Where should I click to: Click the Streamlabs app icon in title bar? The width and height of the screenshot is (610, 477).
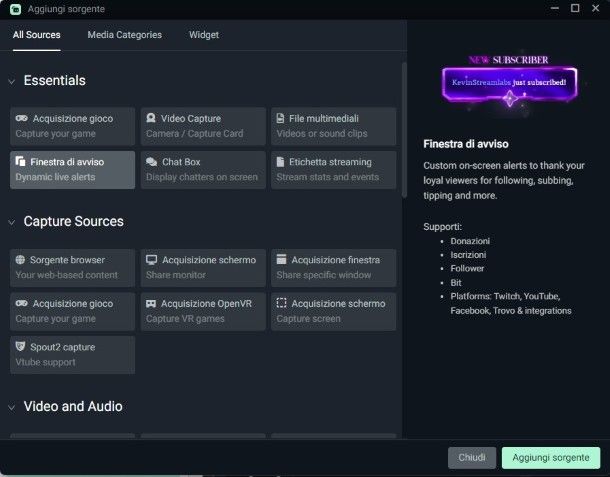pos(15,9)
